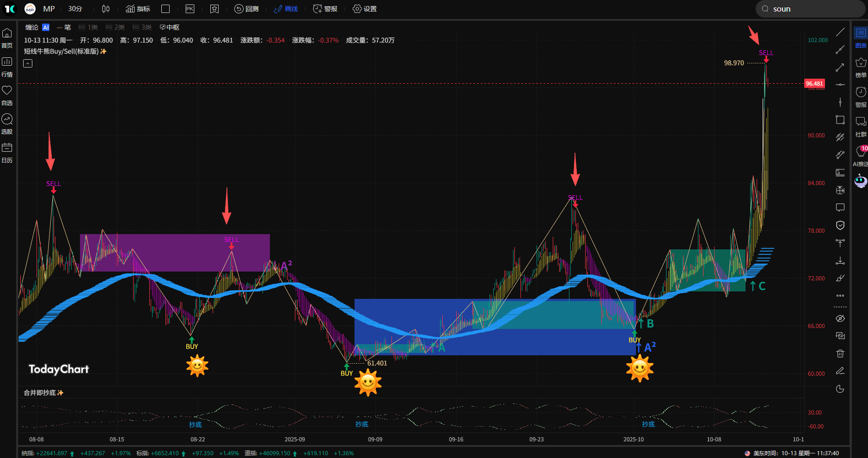The image size is (868, 458).
Task: Open the 30分 timeframe selector
Action: (75, 8)
